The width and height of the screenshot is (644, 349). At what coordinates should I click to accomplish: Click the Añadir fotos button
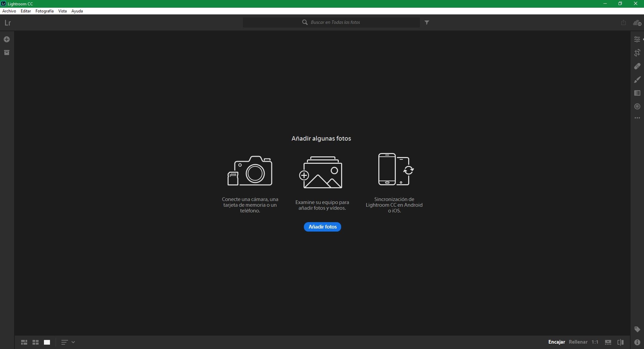point(323,227)
